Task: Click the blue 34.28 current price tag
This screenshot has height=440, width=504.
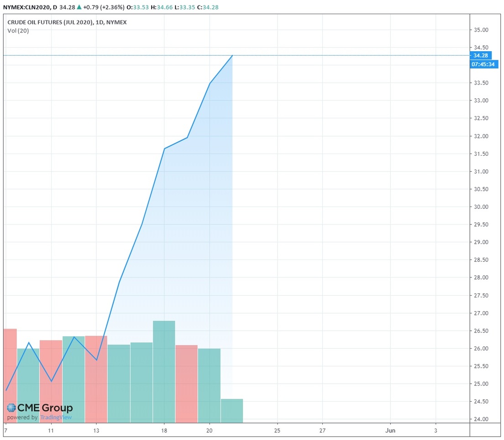Action: [481, 55]
